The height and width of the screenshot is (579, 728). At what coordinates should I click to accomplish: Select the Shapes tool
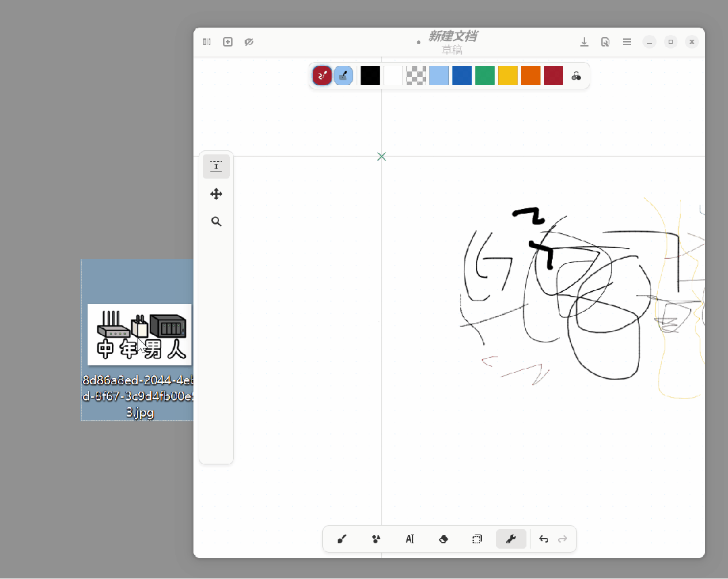point(375,539)
